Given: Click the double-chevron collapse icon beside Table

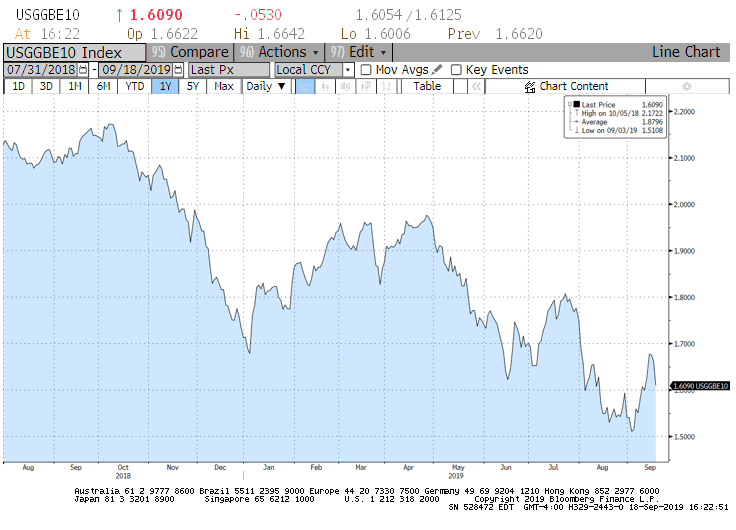Looking at the screenshot, I should tap(476, 87).
